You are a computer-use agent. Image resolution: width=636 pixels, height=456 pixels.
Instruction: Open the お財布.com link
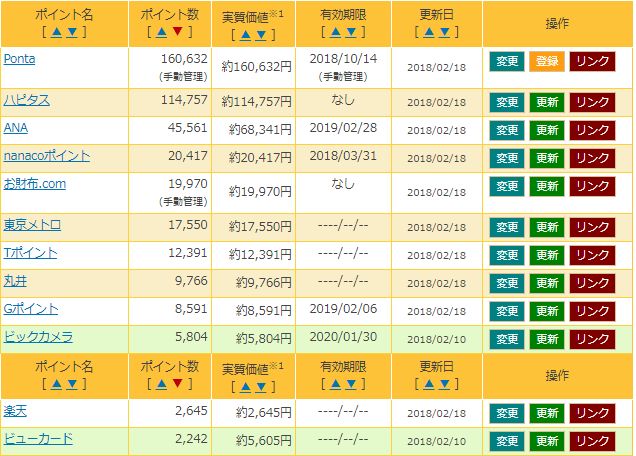pyautogui.click(x=35, y=184)
